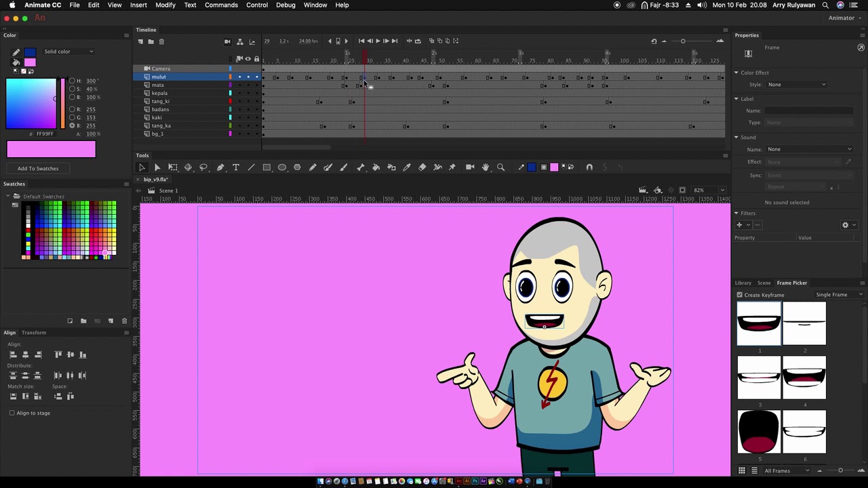Go to the first frame button
Viewport: 868px width, 488px height.
point(361,41)
